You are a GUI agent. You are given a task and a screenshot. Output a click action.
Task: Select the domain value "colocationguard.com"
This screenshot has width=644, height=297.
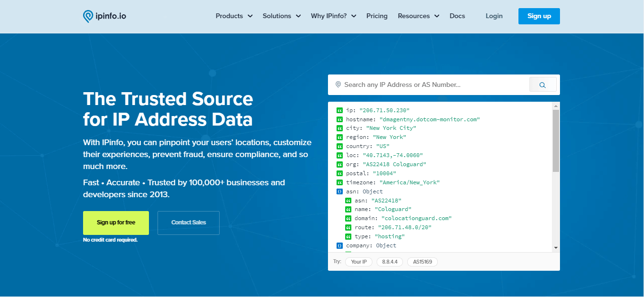416,219
